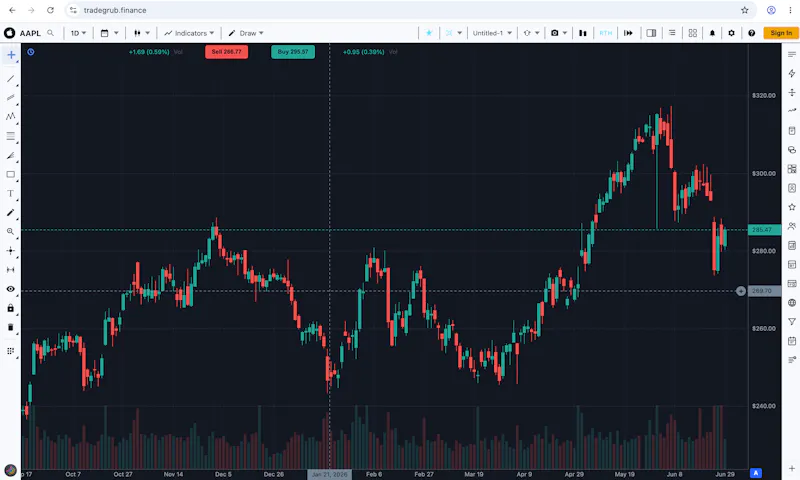Viewport: 800px width, 480px height.
Task: Select the horizontal lines tool
Action: click(10, 136)
